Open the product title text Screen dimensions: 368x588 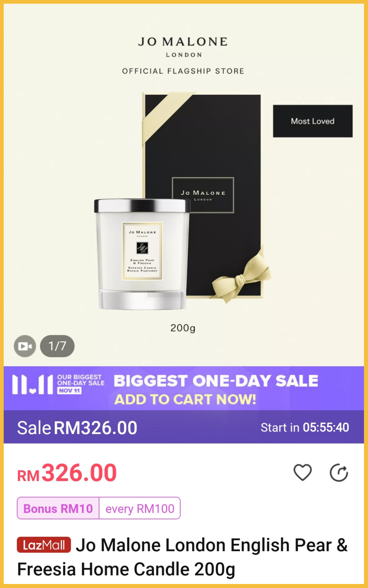pyautogui.click(x=182, y=557)
